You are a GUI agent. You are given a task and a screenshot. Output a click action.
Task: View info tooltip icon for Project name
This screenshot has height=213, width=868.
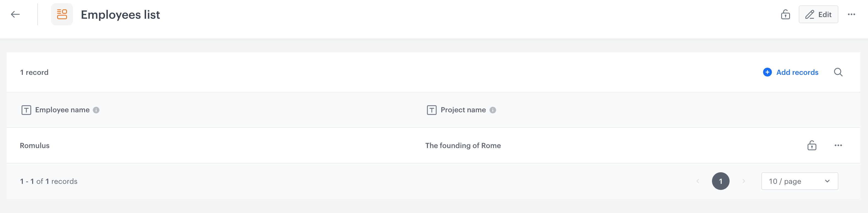click(493, 110)
